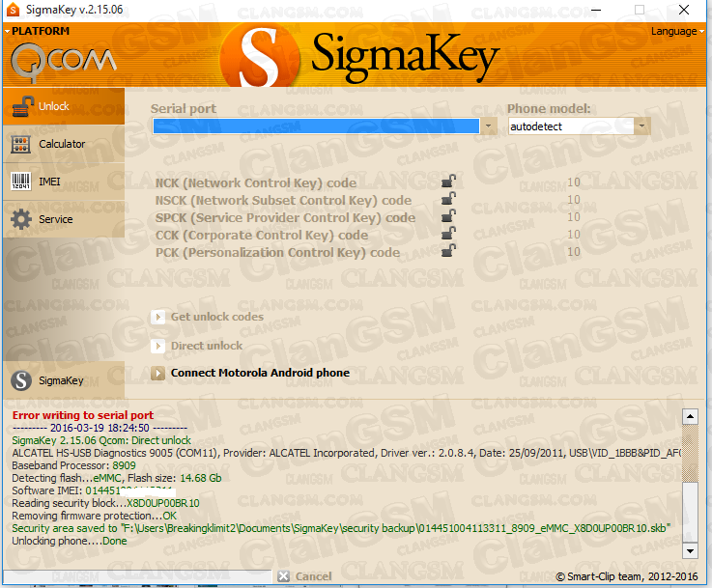
Task: Click the 'Security area saved to' log line
Action: 341,528
